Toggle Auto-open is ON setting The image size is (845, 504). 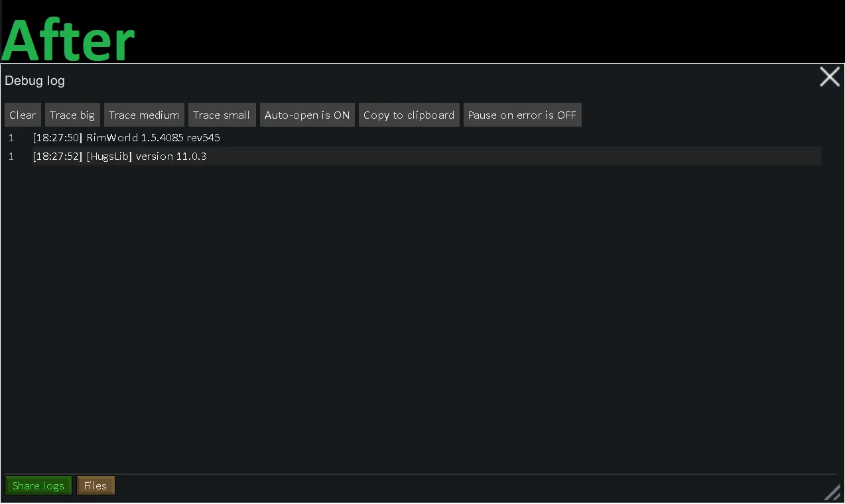[x=307, y=115]
